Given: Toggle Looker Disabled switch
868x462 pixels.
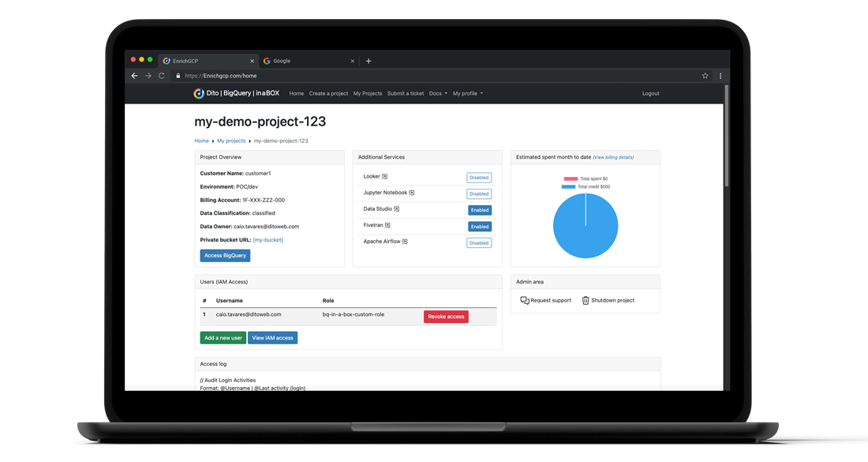Looking at the screenshot, I should coord(479,178).
